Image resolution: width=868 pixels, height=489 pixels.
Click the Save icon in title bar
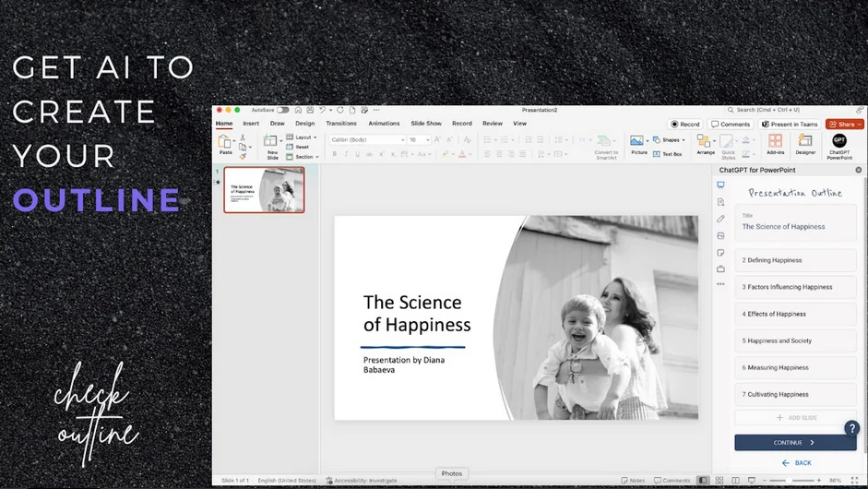click(x=311, y=110)
